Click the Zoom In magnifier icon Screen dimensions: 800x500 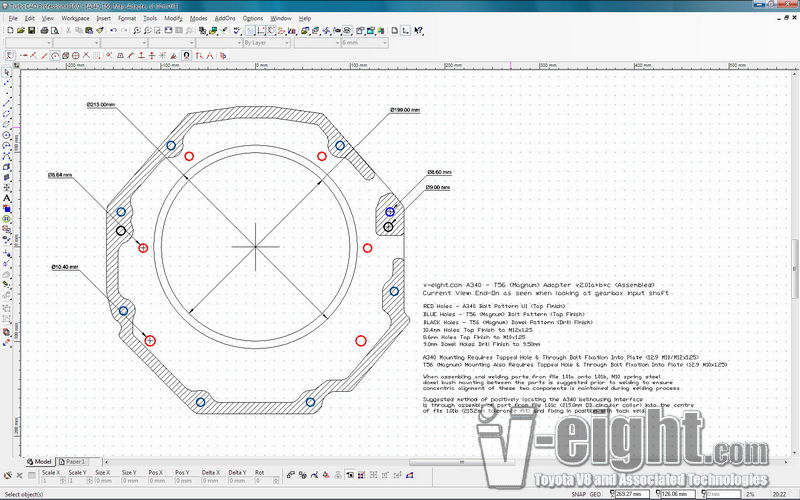tap(137, 31)
